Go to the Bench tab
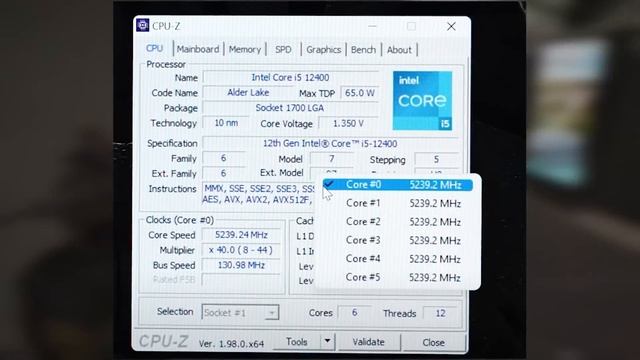 coord(363,50)
